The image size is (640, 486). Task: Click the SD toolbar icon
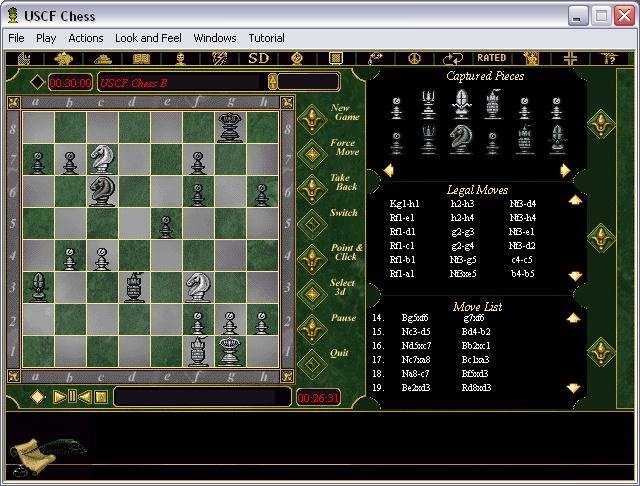[x=258, y=58]
